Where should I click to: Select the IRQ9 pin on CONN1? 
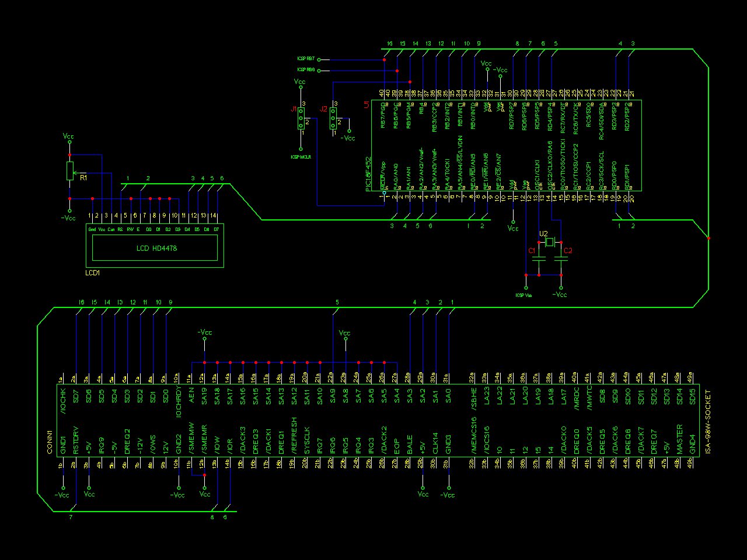click(102, 445)
